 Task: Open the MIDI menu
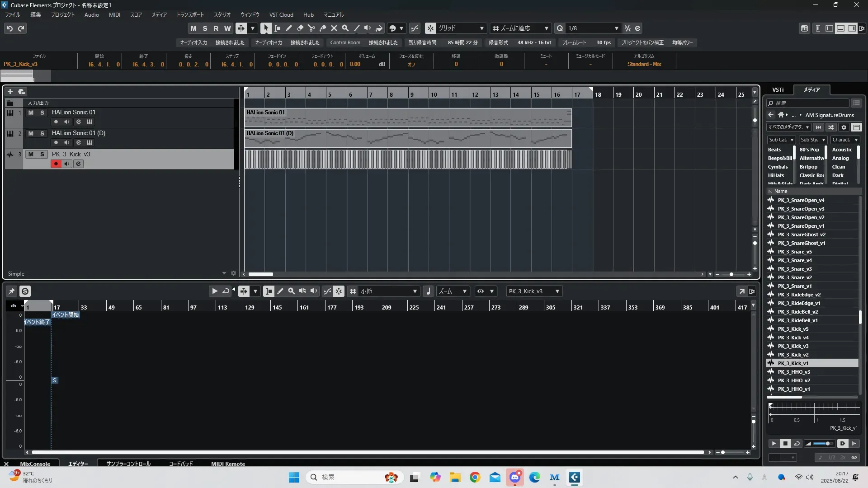click(114, 14)
